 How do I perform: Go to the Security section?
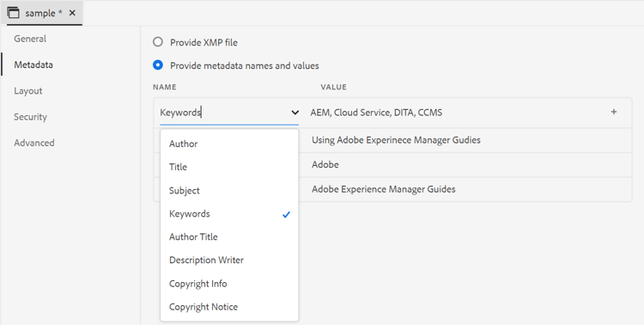point(30,117)
